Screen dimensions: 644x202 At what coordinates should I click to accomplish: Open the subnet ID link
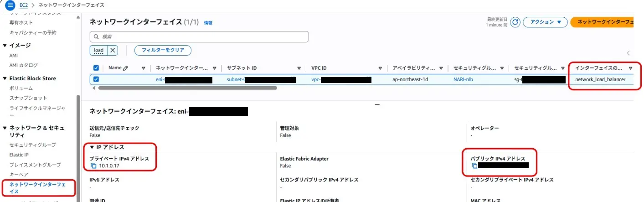(x=261, y=79)
